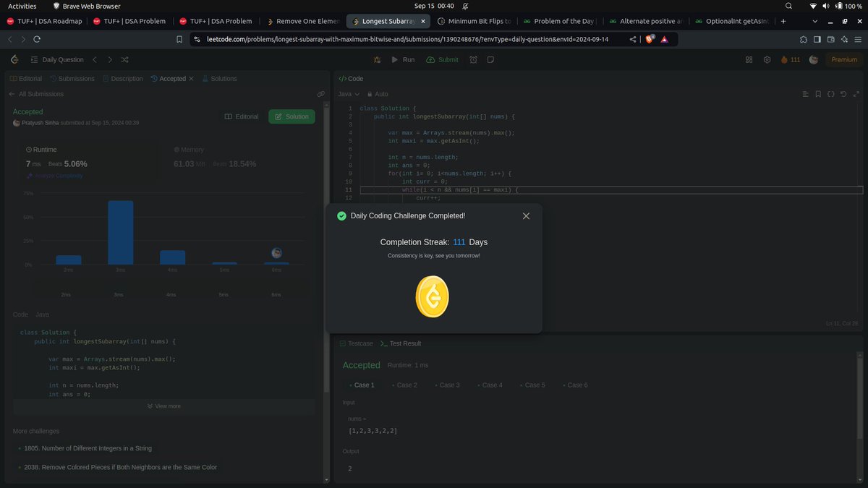Image resolution: width=868 pixels, height=488 pixels.
Task: Close the Daily Coding Challenge popup
Action: pos(526,215)
